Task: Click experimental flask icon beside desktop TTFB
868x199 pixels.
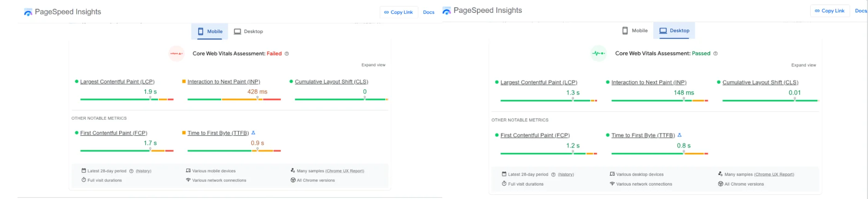Action: [680, 135]
